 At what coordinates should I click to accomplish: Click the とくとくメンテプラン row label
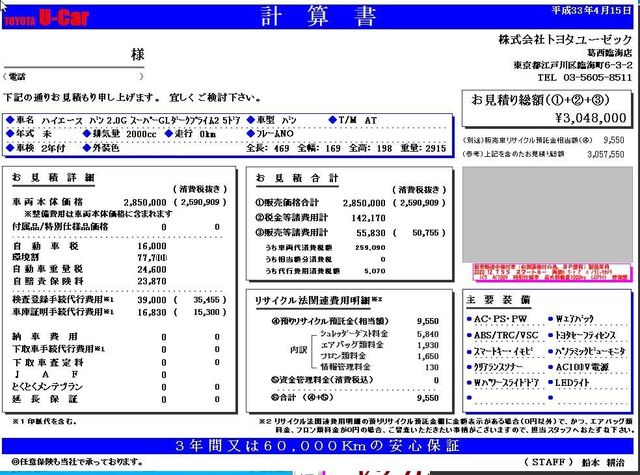pyautogui.click(x=47, y=386)
